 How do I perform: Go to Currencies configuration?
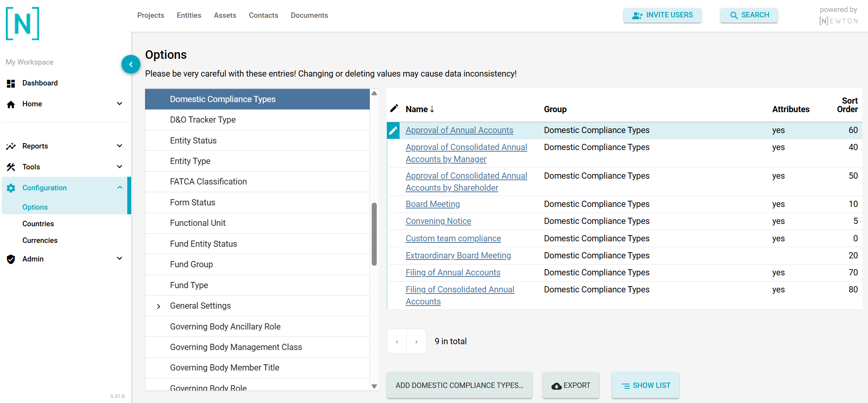(40, 241)
